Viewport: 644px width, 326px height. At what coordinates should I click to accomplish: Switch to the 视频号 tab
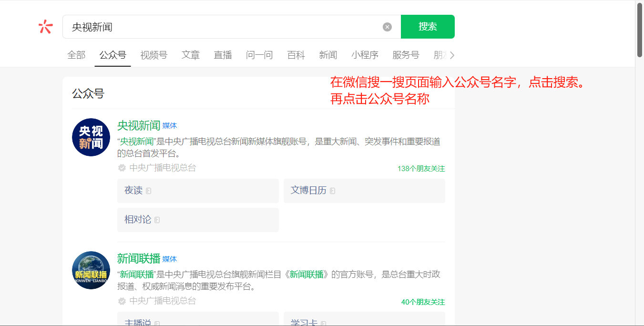153,55
